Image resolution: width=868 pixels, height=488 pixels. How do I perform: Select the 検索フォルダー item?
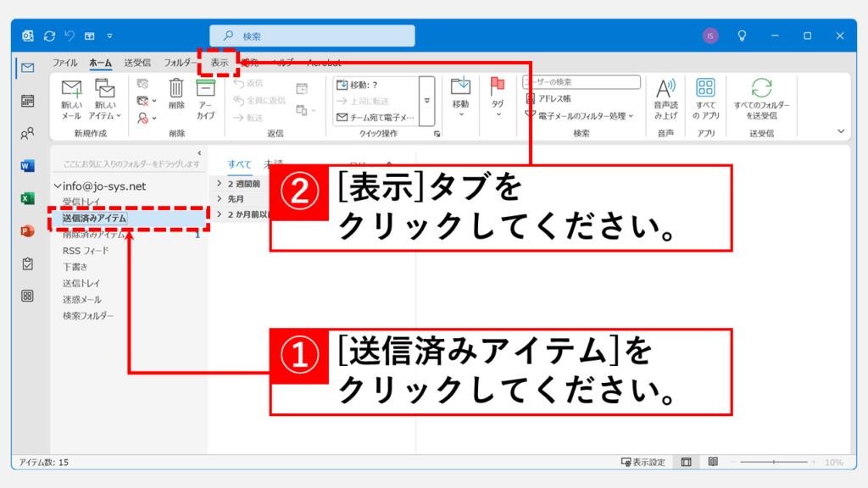pyautogui.click(x=87, y=315)
